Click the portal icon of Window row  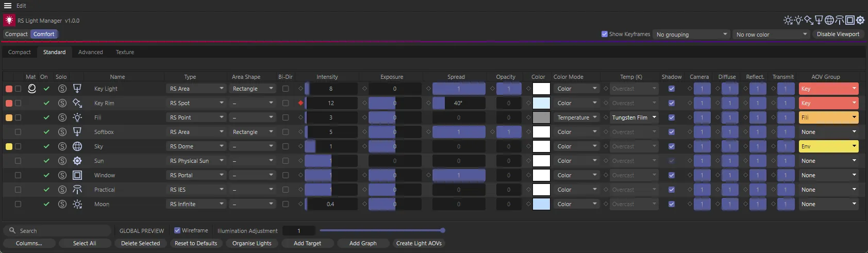click(x=77, y=175)
